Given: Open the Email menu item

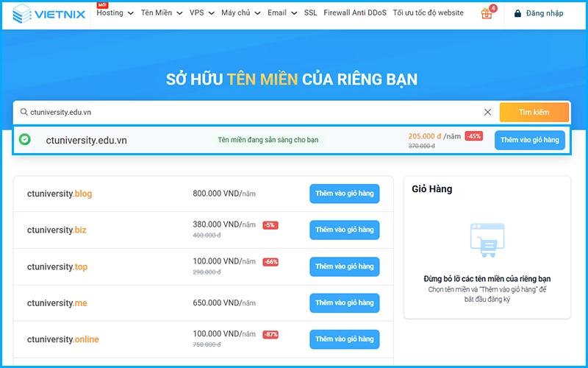Looking at the screenshot, I should click(x=277, y=13).
